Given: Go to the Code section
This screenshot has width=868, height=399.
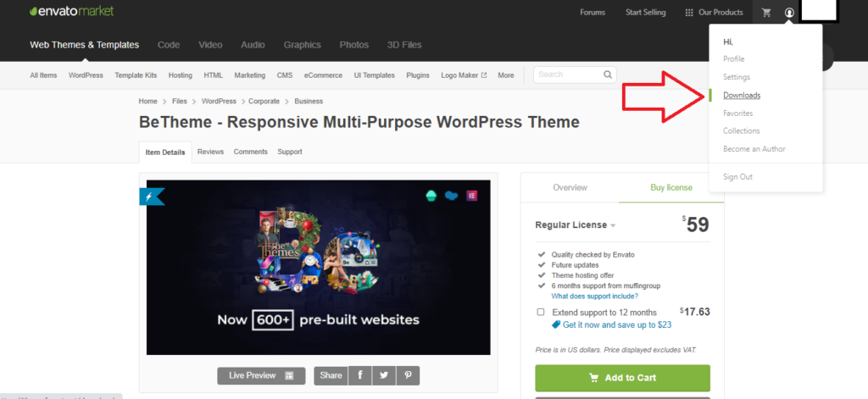Looking at the screenshot, I should point(169,45).
